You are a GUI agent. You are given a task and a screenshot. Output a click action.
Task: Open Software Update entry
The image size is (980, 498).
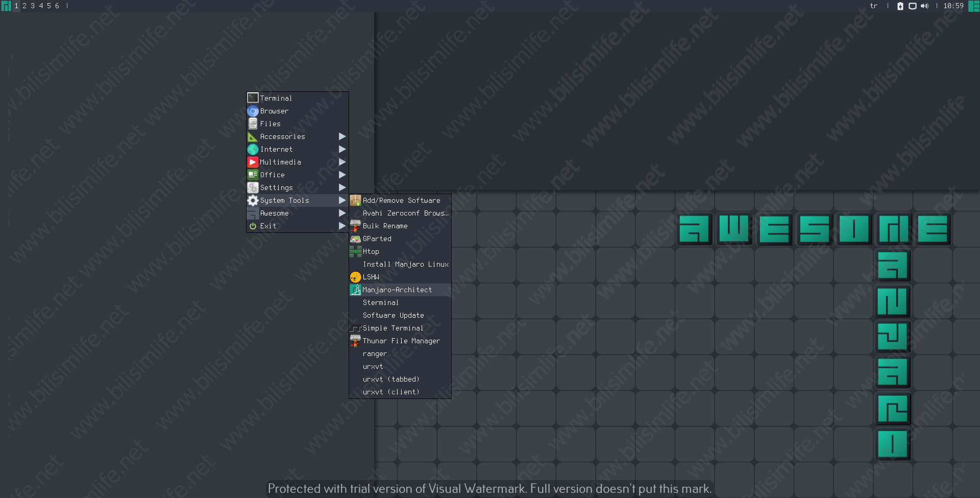[400, 315]
